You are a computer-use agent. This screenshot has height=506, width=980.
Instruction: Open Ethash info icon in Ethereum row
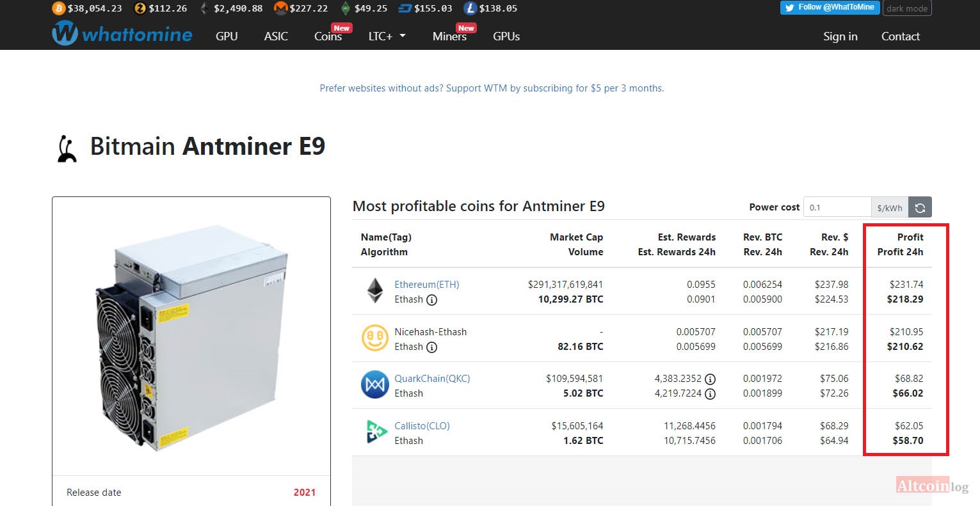(x=432, y=300)
